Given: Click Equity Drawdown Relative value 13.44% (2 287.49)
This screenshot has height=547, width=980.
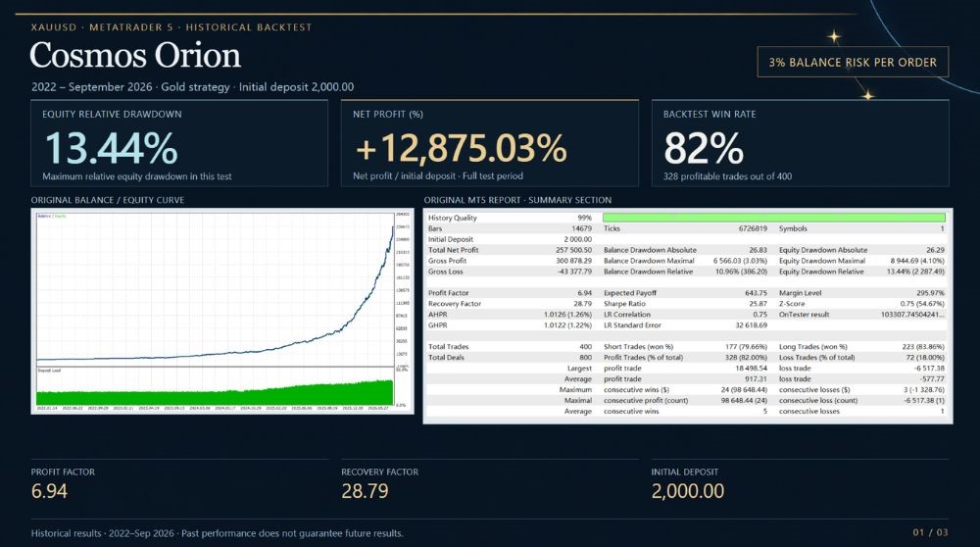Looking at the screenshot, I should (915, 272).
